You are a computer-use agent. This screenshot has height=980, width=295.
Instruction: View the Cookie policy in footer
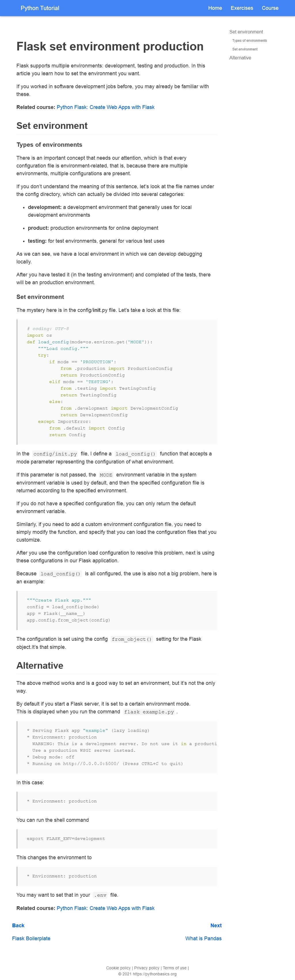(x=118, y=968)
